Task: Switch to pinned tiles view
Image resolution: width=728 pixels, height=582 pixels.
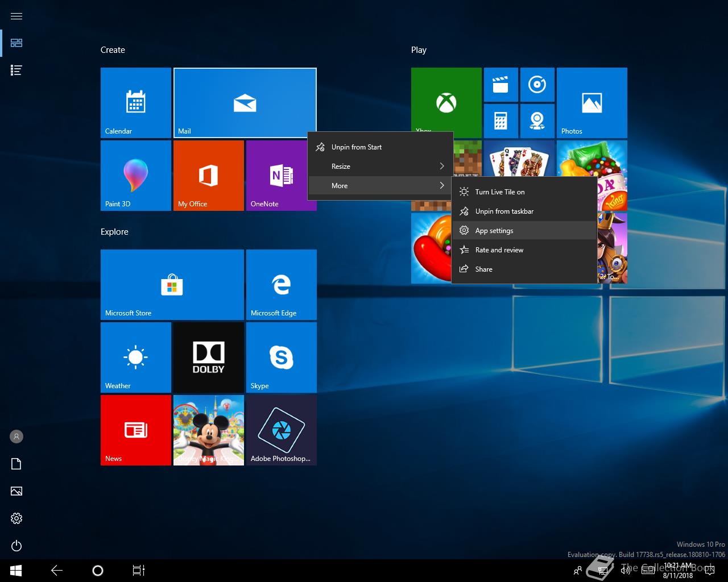Action: [16, 43]
